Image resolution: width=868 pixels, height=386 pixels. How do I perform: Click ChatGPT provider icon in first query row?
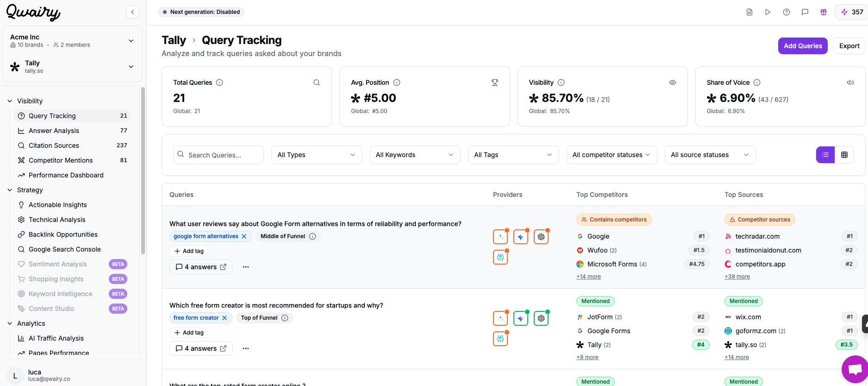(541, 237)
